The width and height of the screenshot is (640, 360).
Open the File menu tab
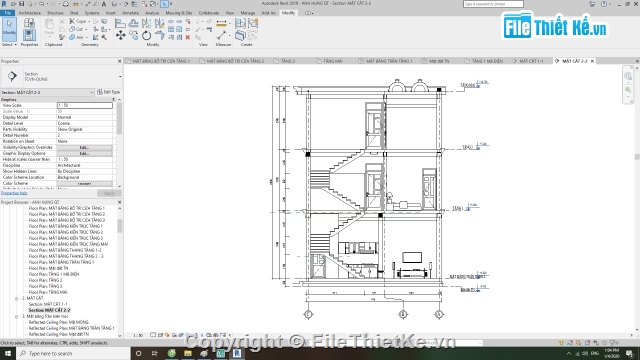[7, 13]
